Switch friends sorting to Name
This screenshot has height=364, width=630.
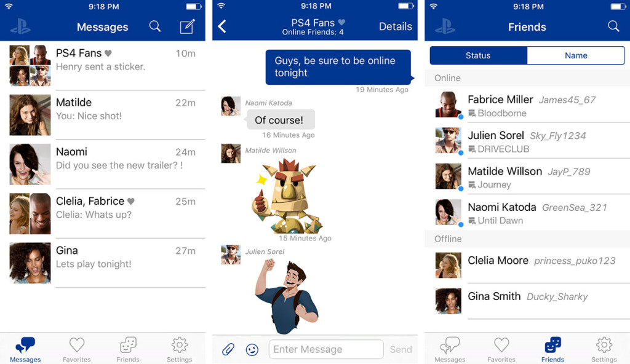click(x=576, y=55)
